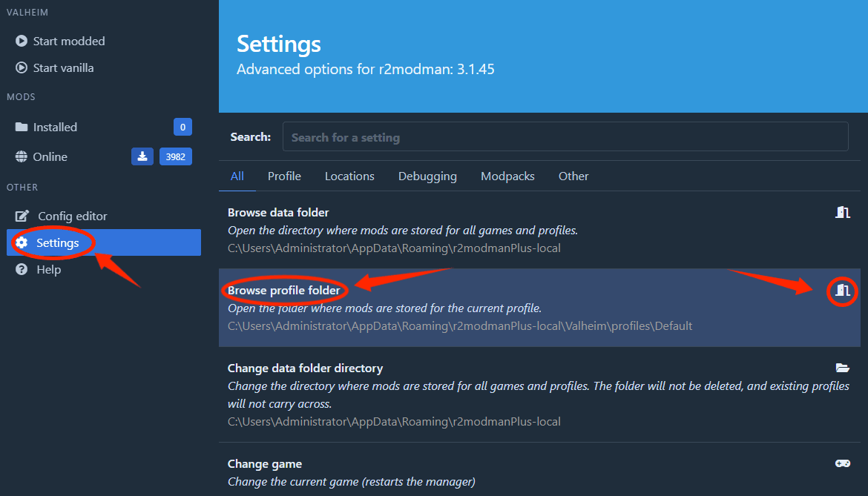The height and width of the screenshot is (496, 868).
Task: Click the Settings page heading
Action: [278, 44]
